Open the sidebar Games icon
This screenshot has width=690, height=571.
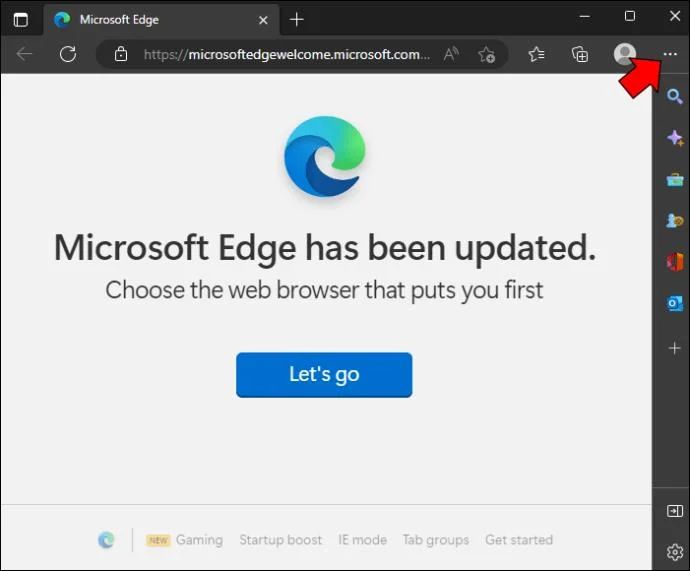tap(675, 220)
